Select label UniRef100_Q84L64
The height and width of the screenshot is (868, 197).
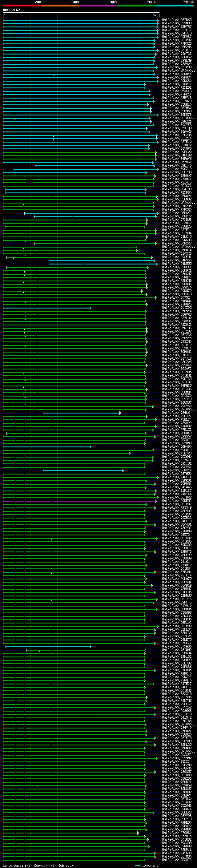tap(177, 413)
